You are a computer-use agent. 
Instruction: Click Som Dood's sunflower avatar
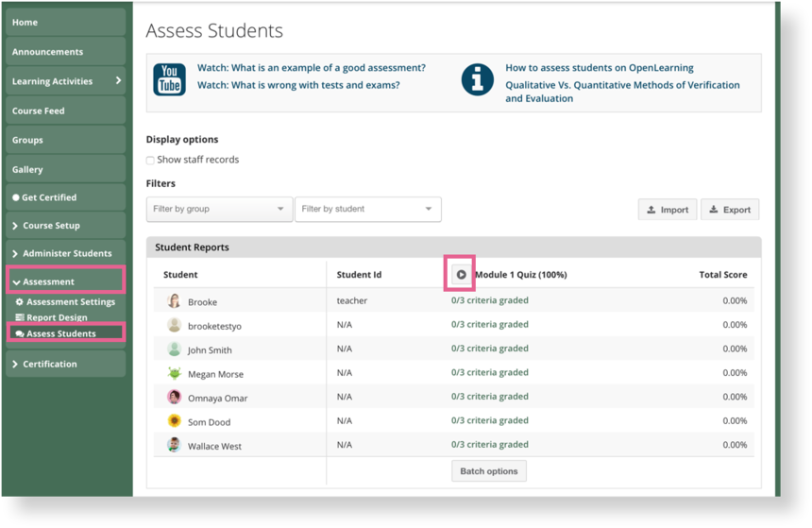pos(174,420)
